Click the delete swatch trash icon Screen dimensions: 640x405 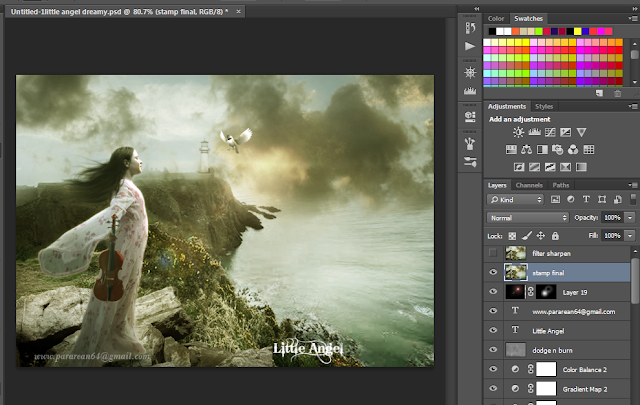point(618,93)
